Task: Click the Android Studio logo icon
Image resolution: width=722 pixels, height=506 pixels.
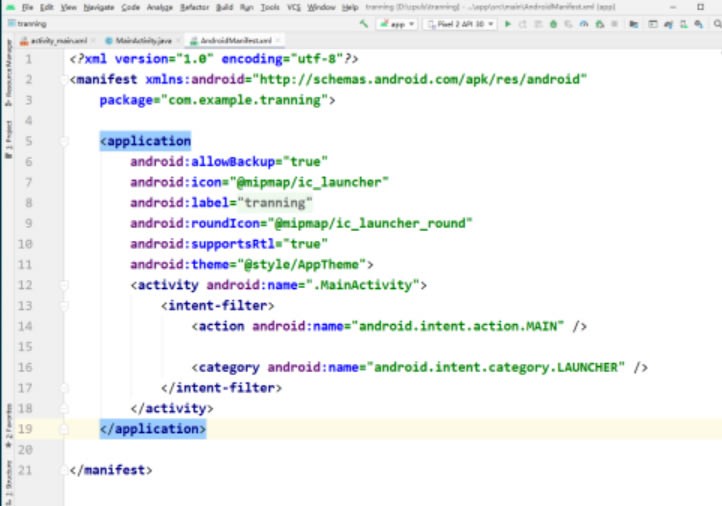Action: [x=10, y=7]
